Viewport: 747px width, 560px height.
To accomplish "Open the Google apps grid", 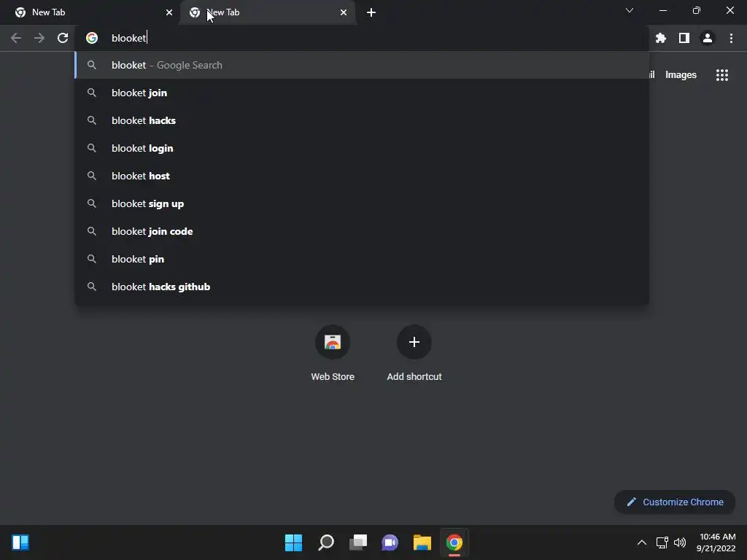I will click(722, 75).
